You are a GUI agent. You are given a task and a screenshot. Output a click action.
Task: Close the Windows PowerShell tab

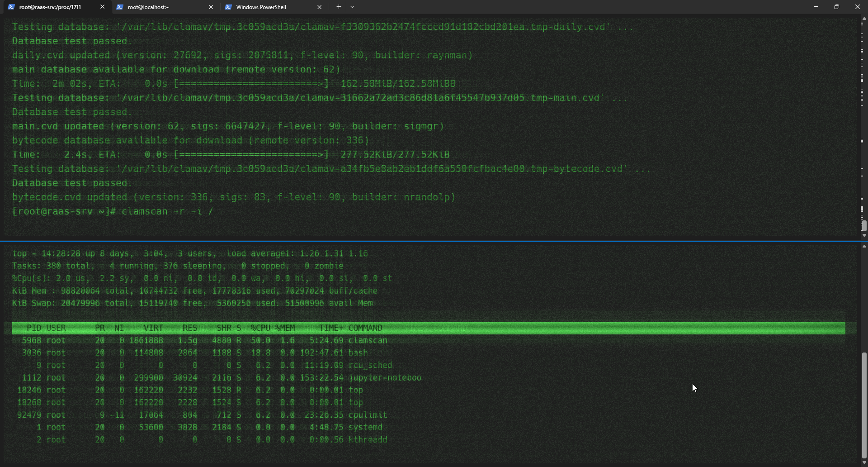[319, 7]
